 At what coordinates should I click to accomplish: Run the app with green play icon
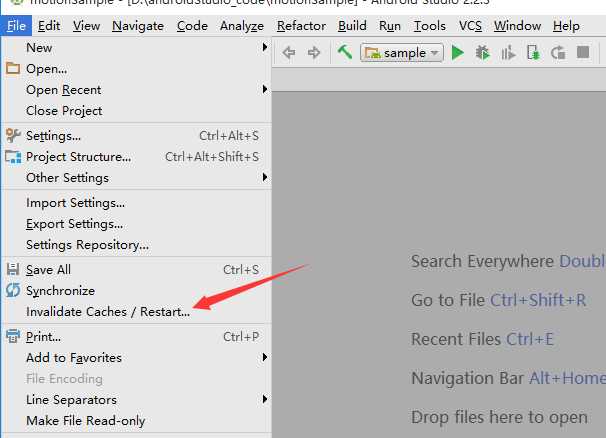(458, 52)
